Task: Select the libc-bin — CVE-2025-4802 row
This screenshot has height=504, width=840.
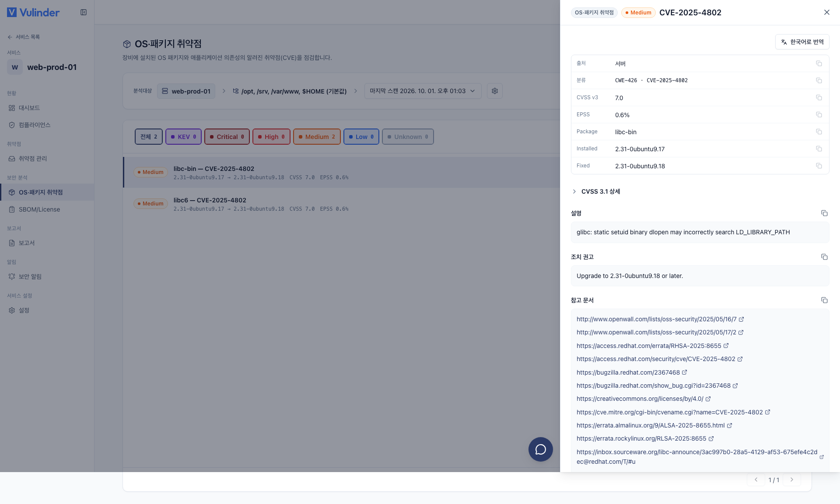Action: [x=342, y=172]
